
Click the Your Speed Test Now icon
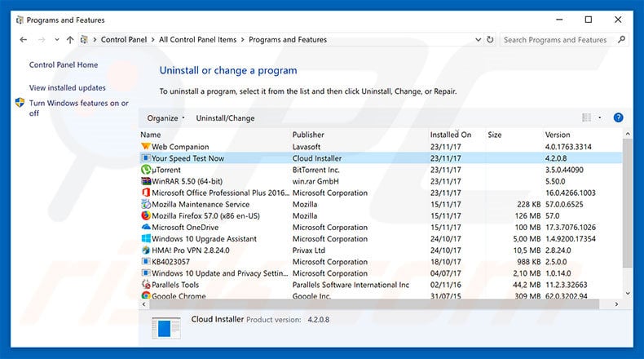pyautogui.click(x=145, y=158)
